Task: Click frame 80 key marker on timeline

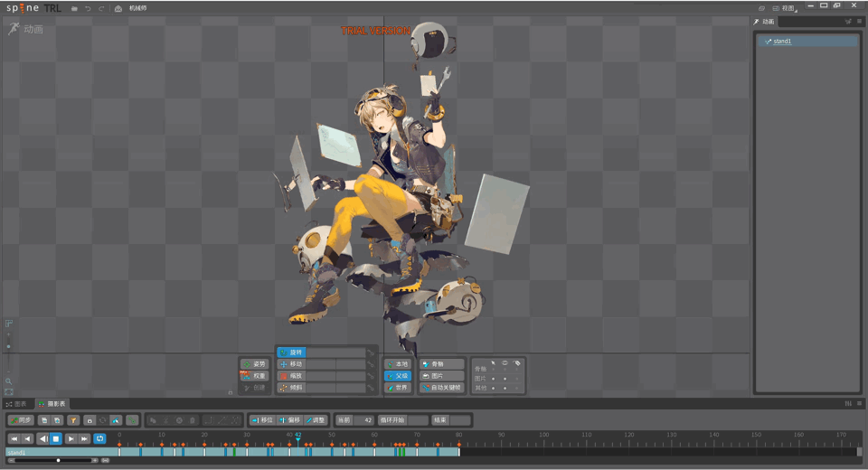Action: point(459,445)
